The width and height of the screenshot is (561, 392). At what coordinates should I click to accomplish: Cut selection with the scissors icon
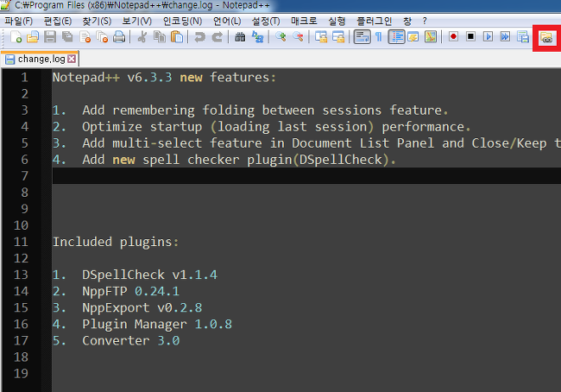point(142,37)
